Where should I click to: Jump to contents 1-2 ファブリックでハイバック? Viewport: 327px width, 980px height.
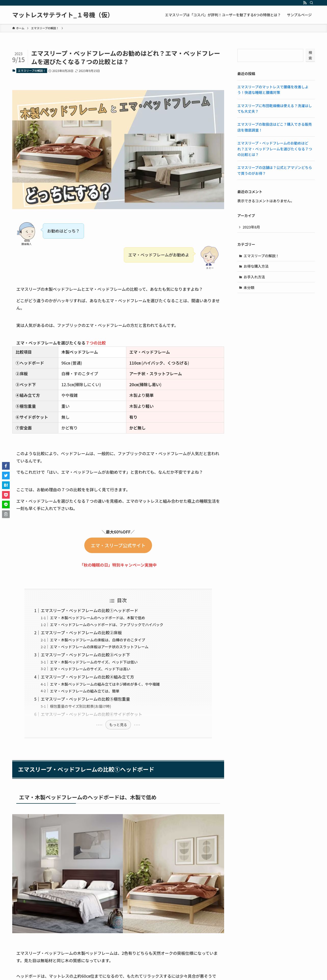click(x=106, y=625)
